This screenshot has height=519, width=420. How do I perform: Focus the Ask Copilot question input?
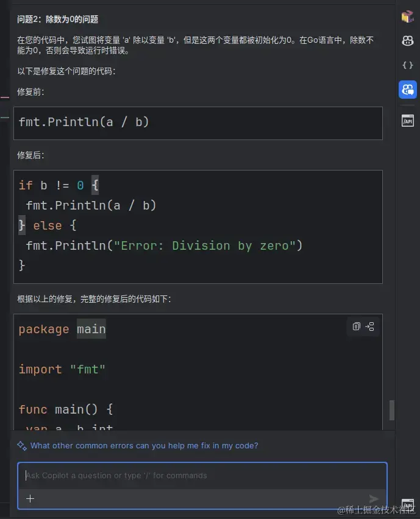tap(202, 476)
